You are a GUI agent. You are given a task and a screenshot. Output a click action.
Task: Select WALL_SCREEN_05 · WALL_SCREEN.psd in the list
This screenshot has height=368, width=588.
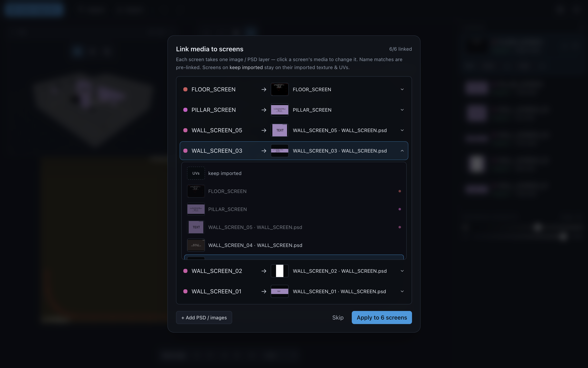click(x=294, y=227)
